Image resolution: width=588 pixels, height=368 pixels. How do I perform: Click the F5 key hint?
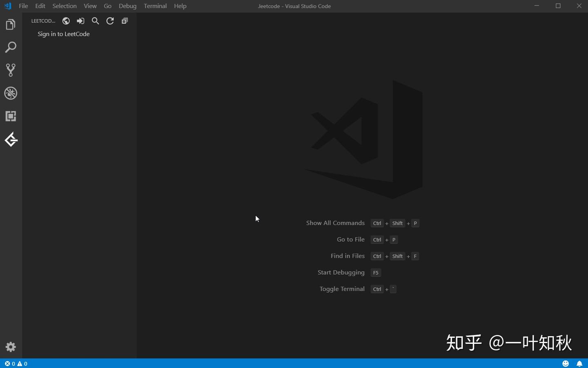point(376,273)
